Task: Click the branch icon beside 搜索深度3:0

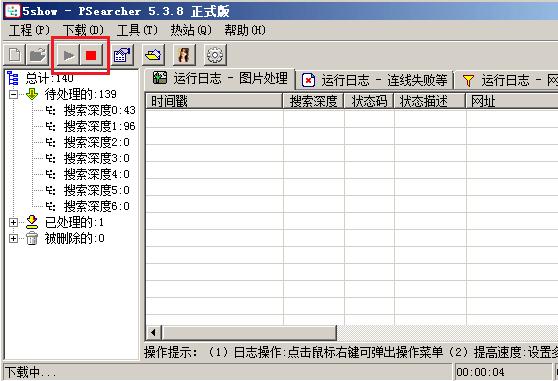Action: [x=51, y=158]
